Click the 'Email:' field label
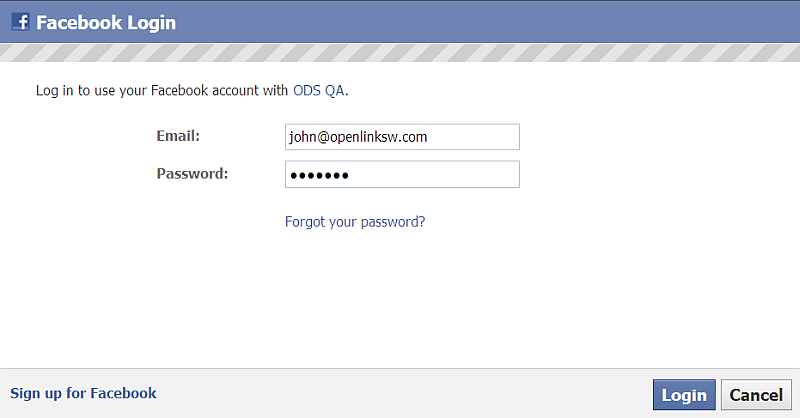Viewport: 800px width, 418px height. pos(178,136)
